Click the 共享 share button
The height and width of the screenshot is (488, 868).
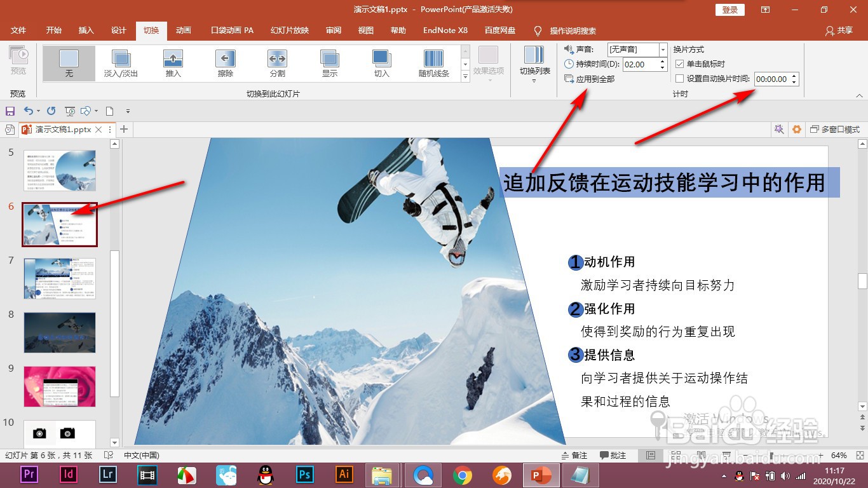pyautogui.click(x=839, y=30)
